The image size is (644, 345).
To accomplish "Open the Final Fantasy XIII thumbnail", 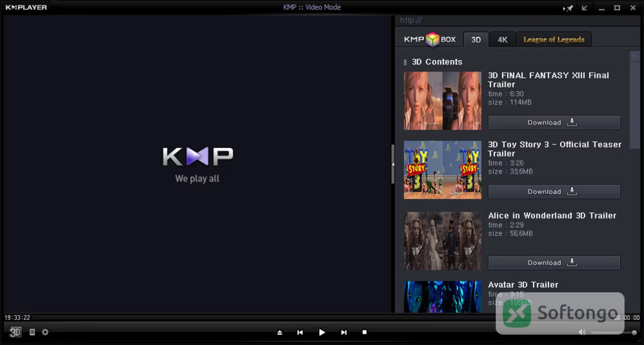I will (x=442, y=101).
